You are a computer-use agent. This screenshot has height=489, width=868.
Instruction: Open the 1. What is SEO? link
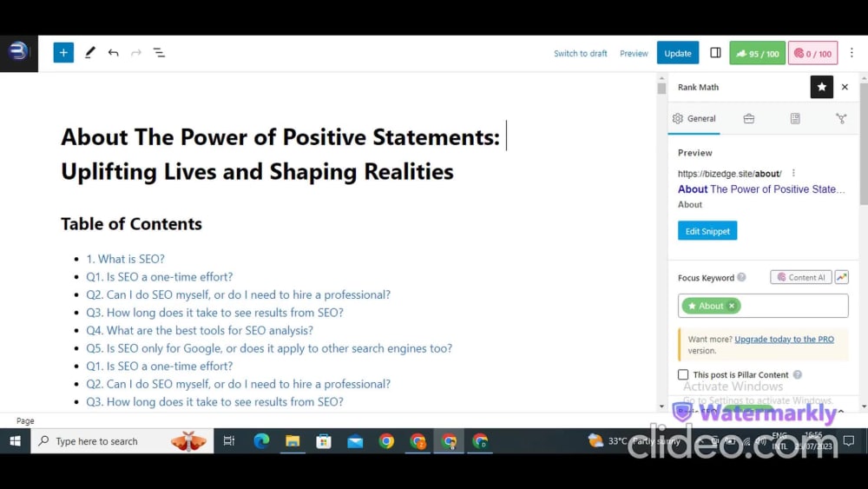125,259
